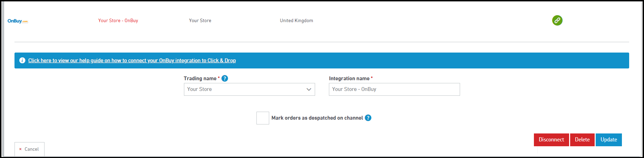Open the Trading name dropdown
The image size is (644, 158).
tap(249, 89)
